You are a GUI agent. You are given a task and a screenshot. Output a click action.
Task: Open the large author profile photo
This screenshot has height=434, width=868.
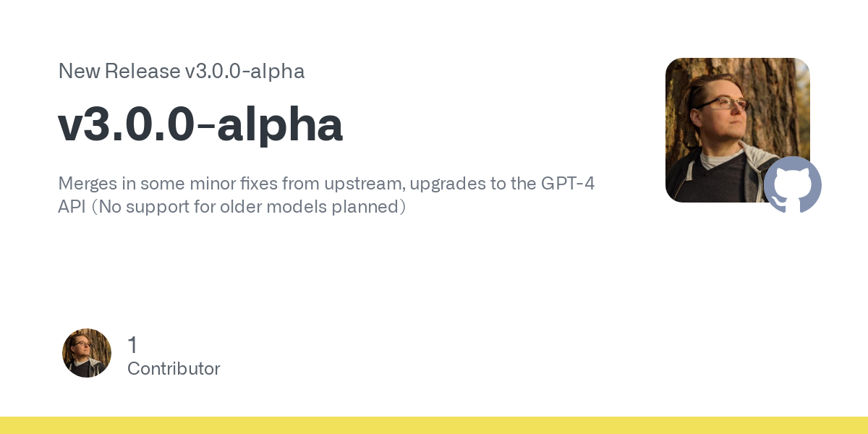738,130
